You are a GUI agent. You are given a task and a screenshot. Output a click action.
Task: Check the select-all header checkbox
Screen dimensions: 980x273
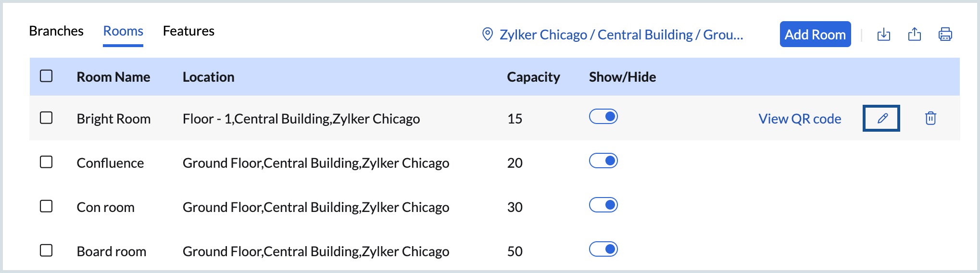(x=46, y=76)
